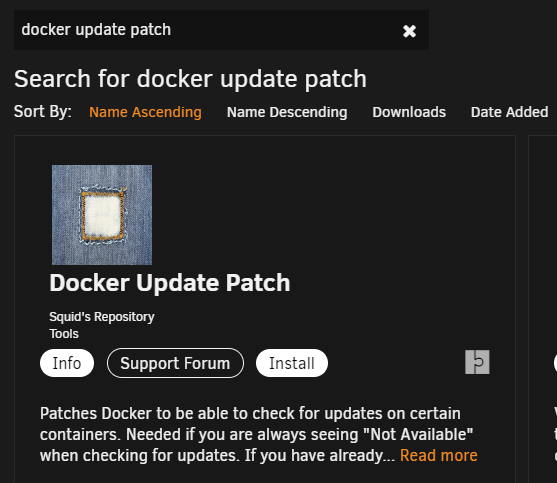
Task: Sort results by Date Added
Action: tap(509, 112)
